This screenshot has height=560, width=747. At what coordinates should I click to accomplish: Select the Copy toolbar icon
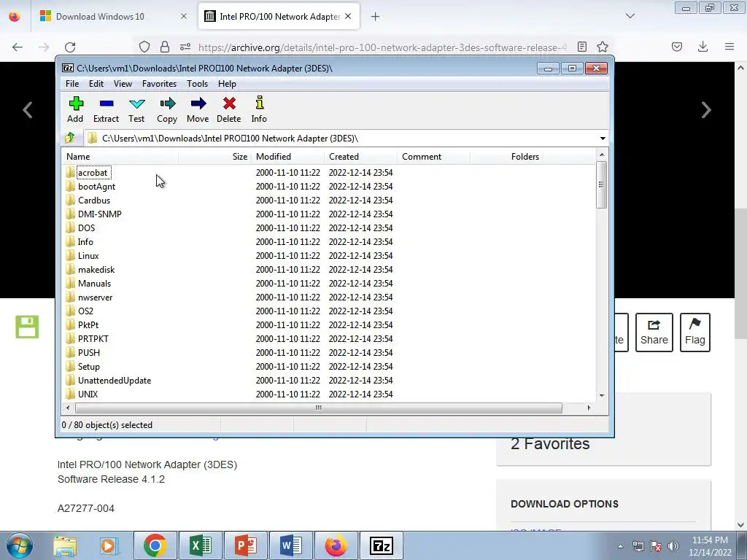click(x=167, y=109)
